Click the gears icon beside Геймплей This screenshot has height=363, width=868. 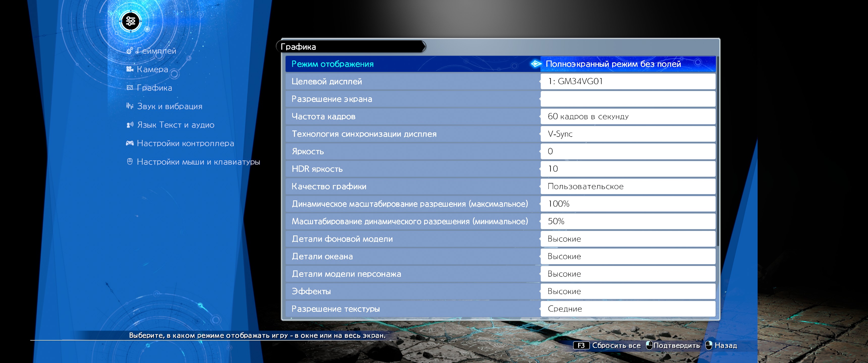pyautogui.click(x=129, y=51)
